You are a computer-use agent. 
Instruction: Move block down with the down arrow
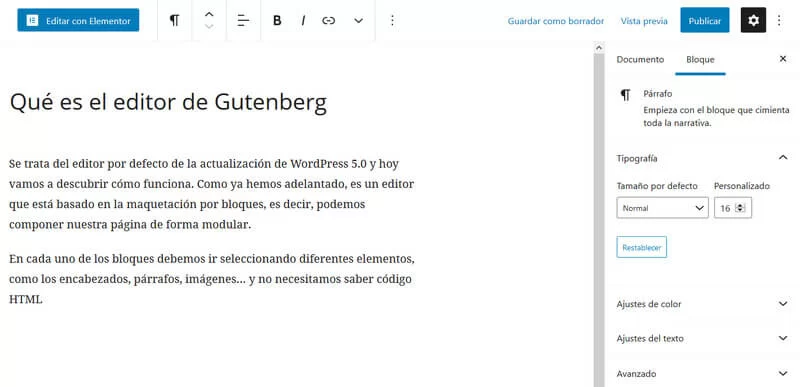209,27
